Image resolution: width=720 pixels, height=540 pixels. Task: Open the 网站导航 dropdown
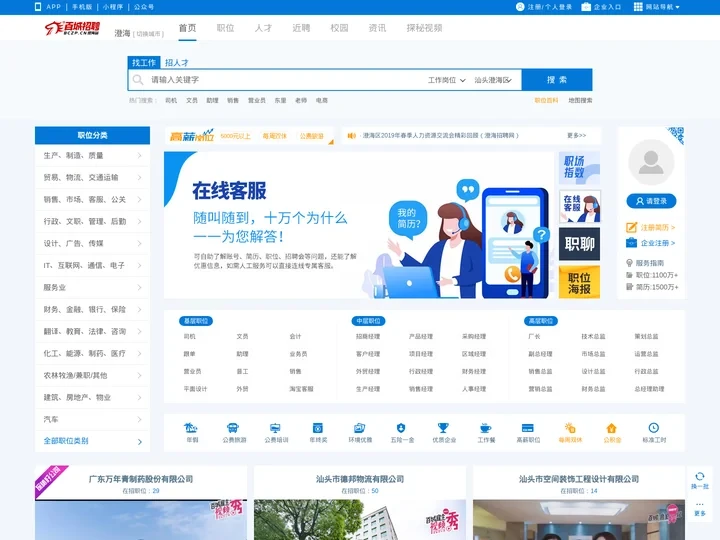coord(657,6)
